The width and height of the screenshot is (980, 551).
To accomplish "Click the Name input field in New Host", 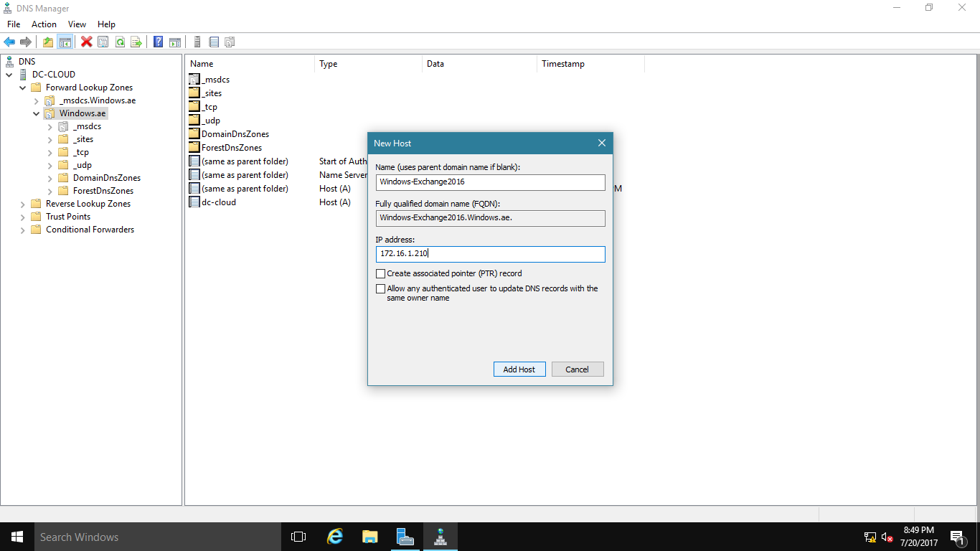I will click(490, 182).
